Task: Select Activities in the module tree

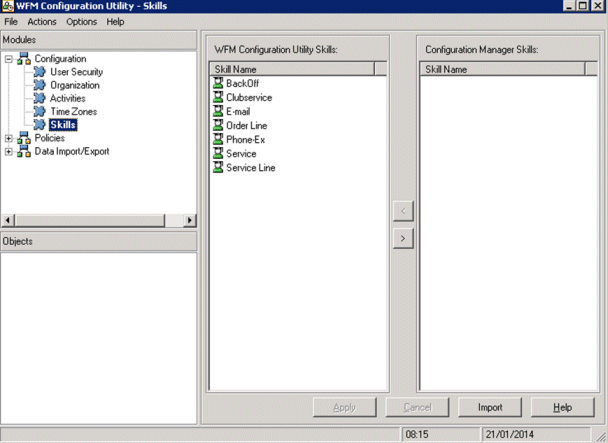Action: [67, 99]
